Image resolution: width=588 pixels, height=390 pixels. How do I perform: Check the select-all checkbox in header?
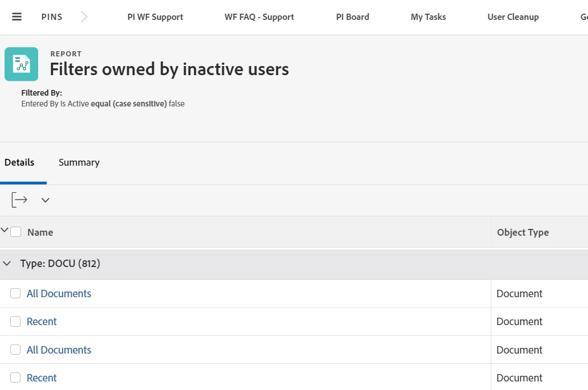(x=15, y=232)
